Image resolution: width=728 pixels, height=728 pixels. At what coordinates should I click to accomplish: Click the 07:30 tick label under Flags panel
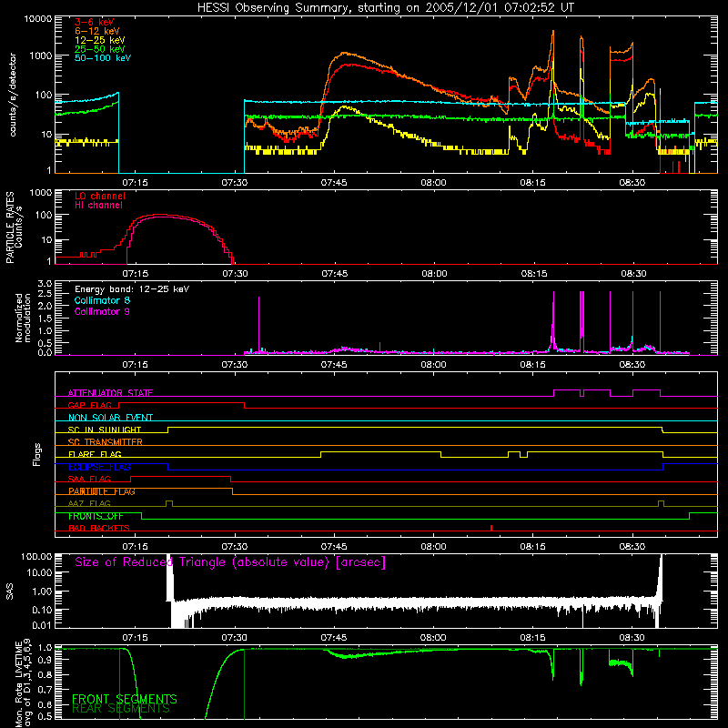[x=235, y=547]
